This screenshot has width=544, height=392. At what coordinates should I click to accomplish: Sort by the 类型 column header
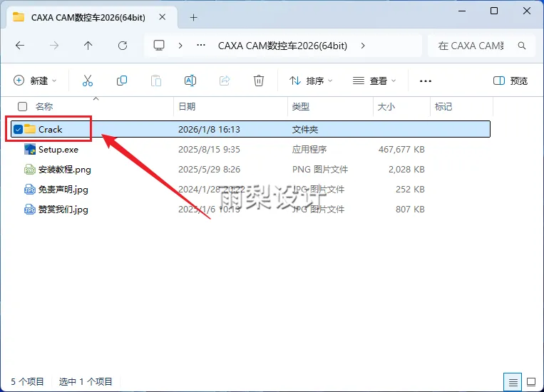(x=300, y=106)
